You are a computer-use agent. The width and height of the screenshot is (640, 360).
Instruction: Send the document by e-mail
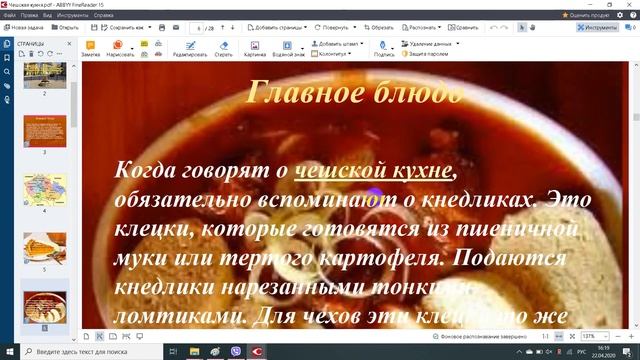pos(176,27)
